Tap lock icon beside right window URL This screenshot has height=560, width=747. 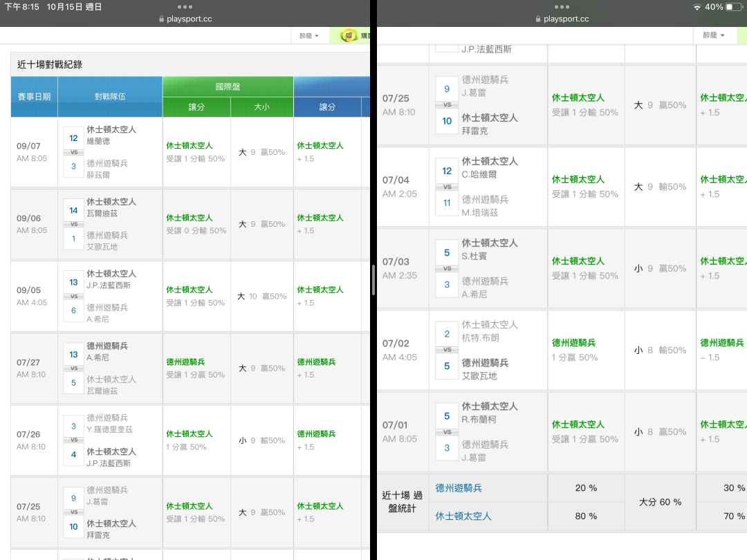tap(538, 19)
